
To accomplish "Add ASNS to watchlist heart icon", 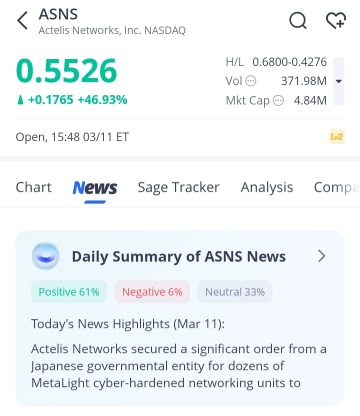I will [336, 21].
